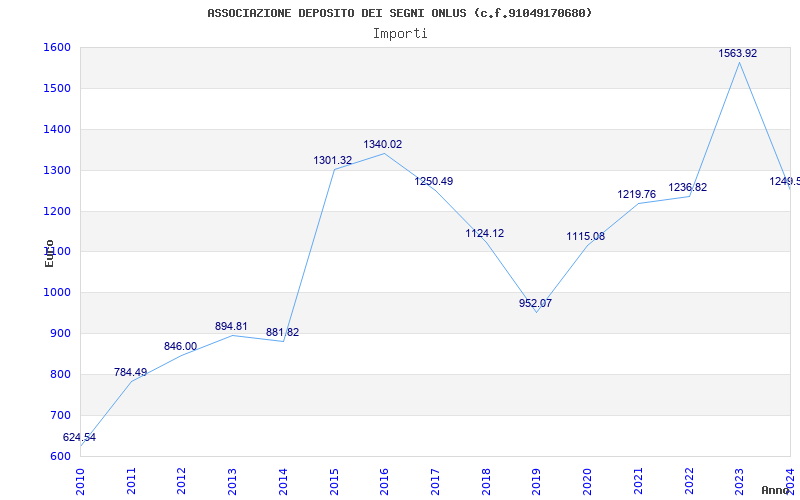Click the 1301.32 value label
The width and height of the screenshot is (800, 500).
click(333, 161)
